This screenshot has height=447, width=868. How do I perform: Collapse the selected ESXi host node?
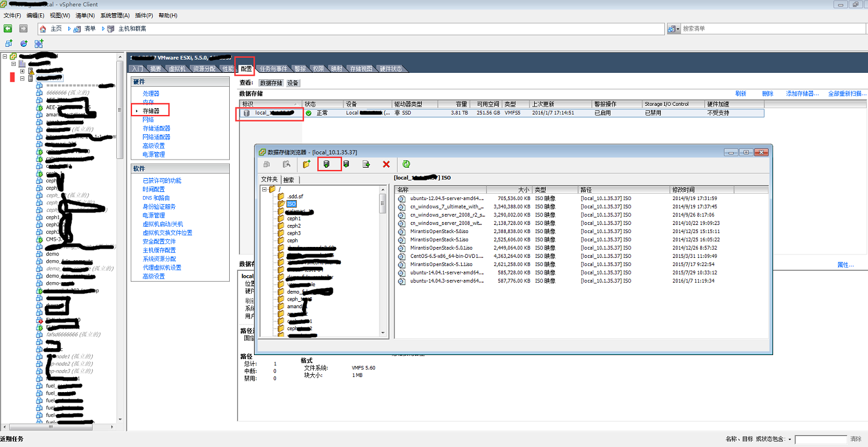pyautogui.click(x=22, y=78)
